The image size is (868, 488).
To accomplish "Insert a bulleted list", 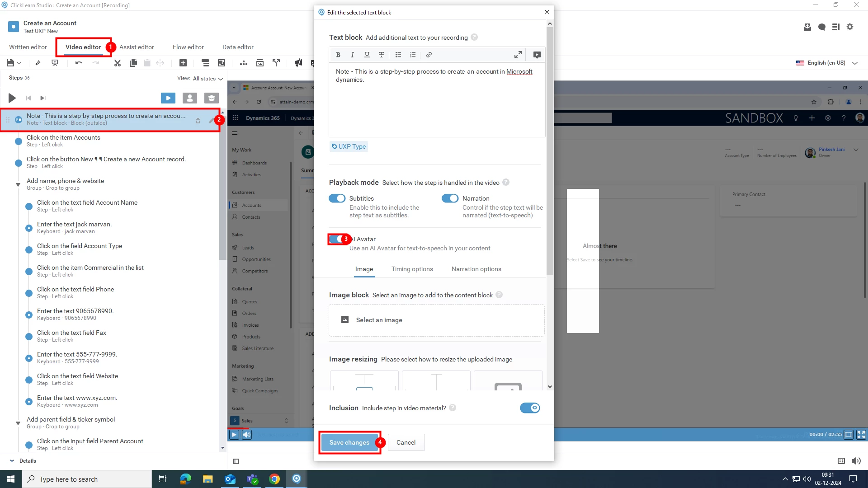I will point(398,55).
